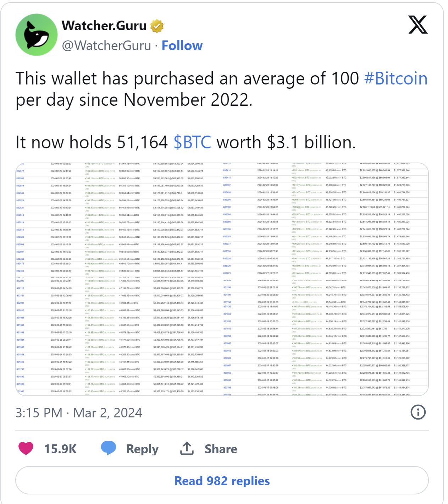Read 982 replies
Screen dimensions: 448x504
click(x=222, y=481)
